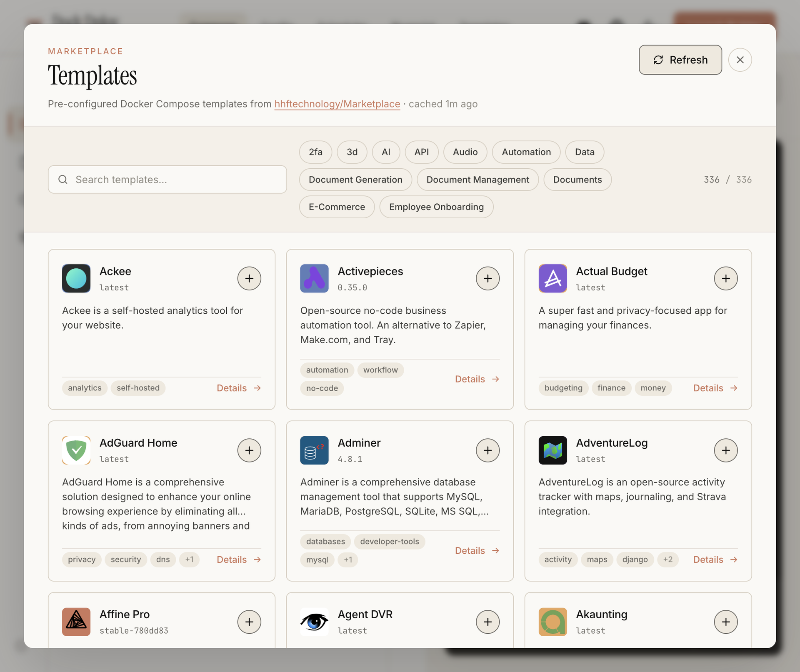
Task: Click the Activepieces logo icon
Action: 315,278
